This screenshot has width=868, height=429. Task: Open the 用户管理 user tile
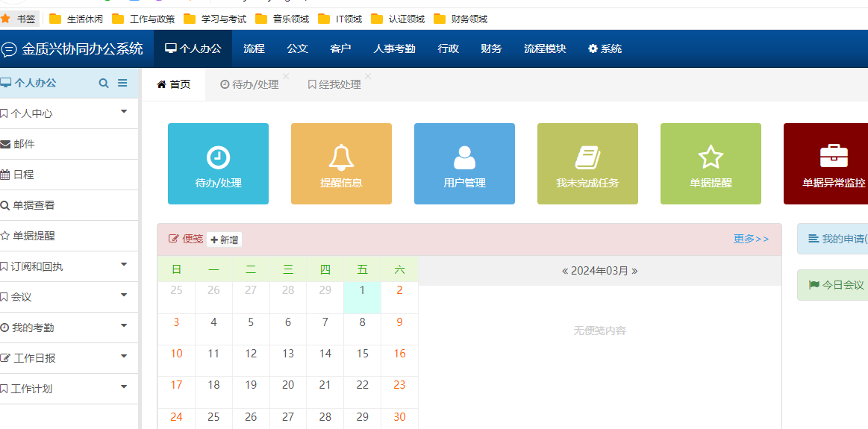click(x=464, y=163)
